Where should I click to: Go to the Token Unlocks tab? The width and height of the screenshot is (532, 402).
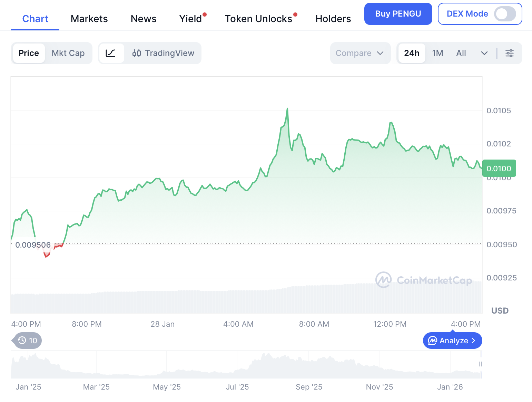258,19
